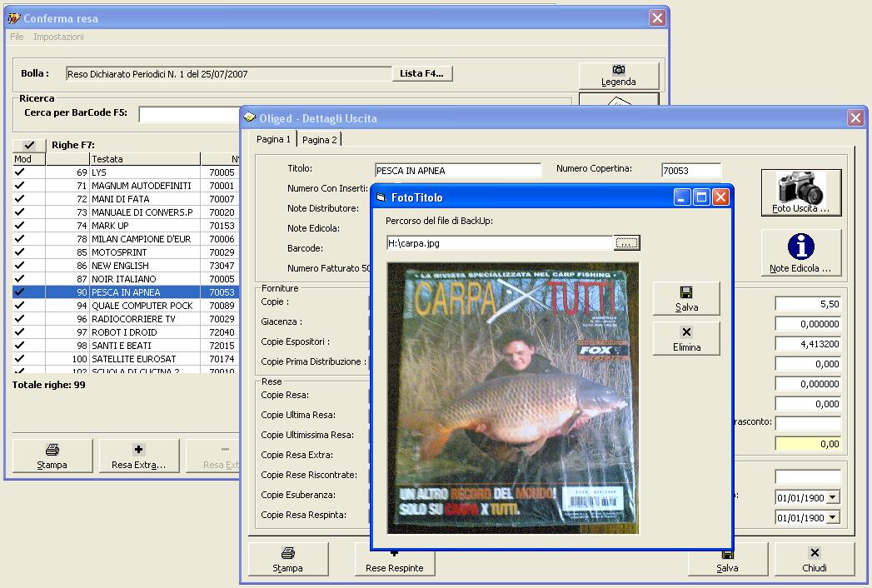Click Chiudi button in Dettagli Uscita

coord(815,559)
